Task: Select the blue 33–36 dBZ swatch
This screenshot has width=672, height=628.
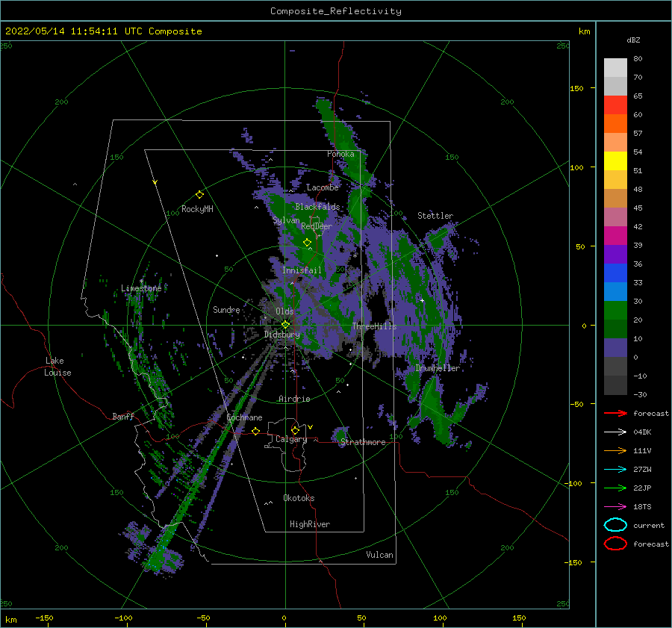Action: click(615, 273)
